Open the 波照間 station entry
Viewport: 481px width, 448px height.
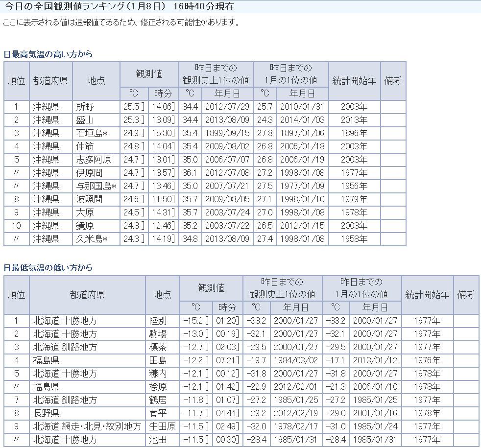(x=89, y=199)
